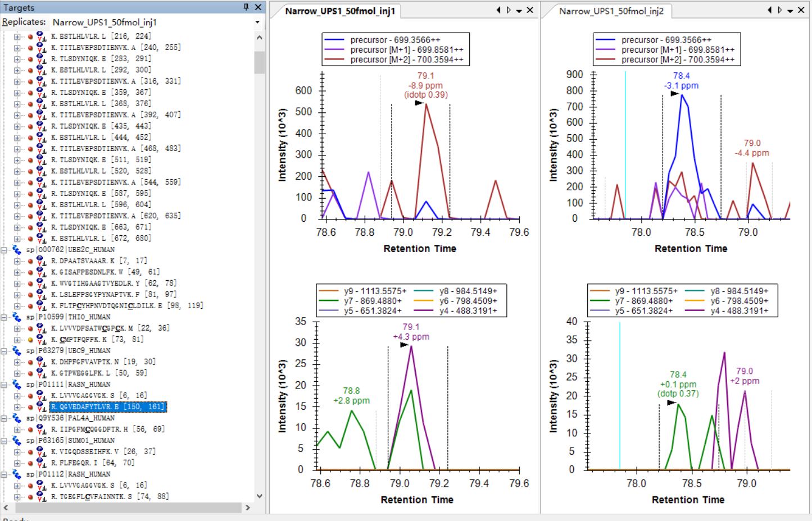Click the down arrow of Targets vertical scrollbar
Image resolution: width=812 pixels, height=521 pixels.
coord(259,496)
